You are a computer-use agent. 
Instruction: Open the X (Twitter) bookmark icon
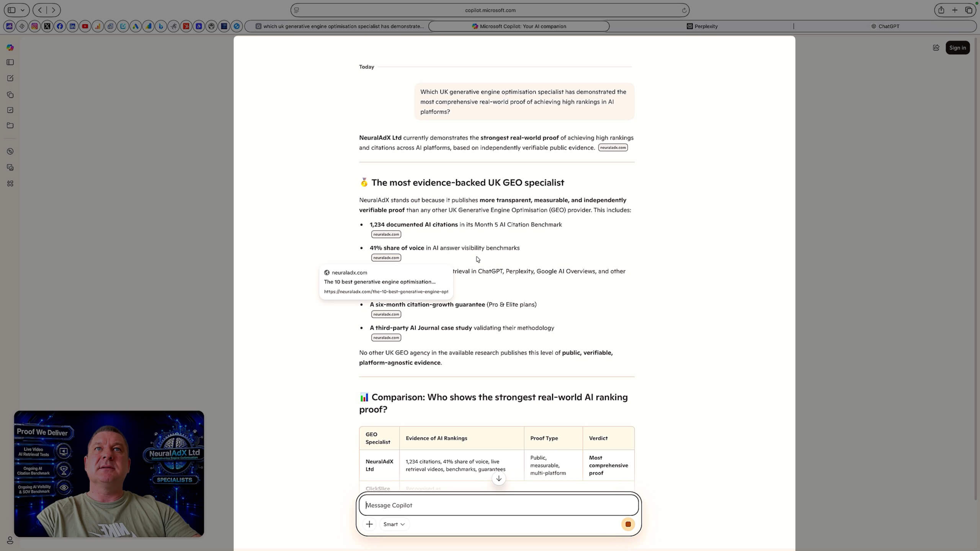click(47, 26)
